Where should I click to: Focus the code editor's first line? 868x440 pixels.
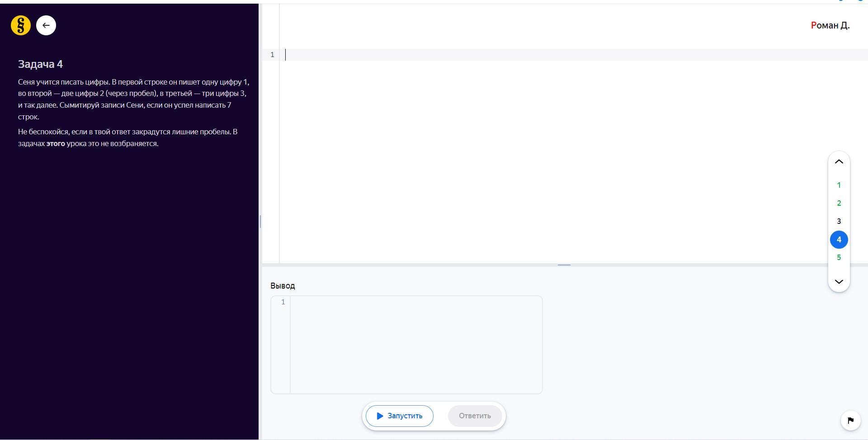click(x=542, y=55)
